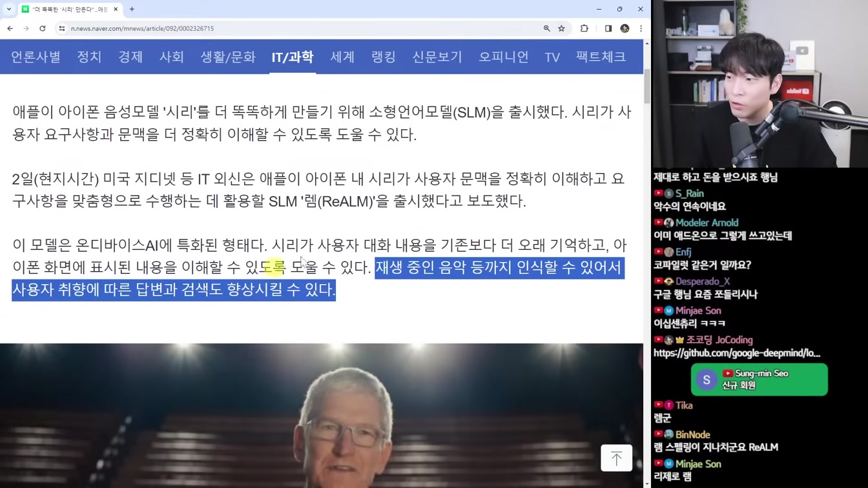Viewport: 868px width, 488px height.
Task: Expand the tab search dropdown arrow
Action: coord(8,9)
